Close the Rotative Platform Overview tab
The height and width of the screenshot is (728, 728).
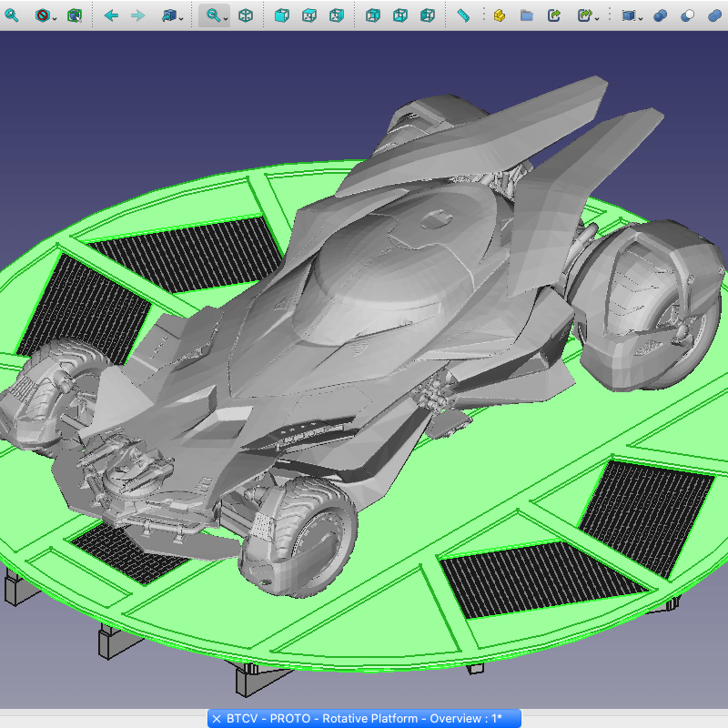pos(217,718)
